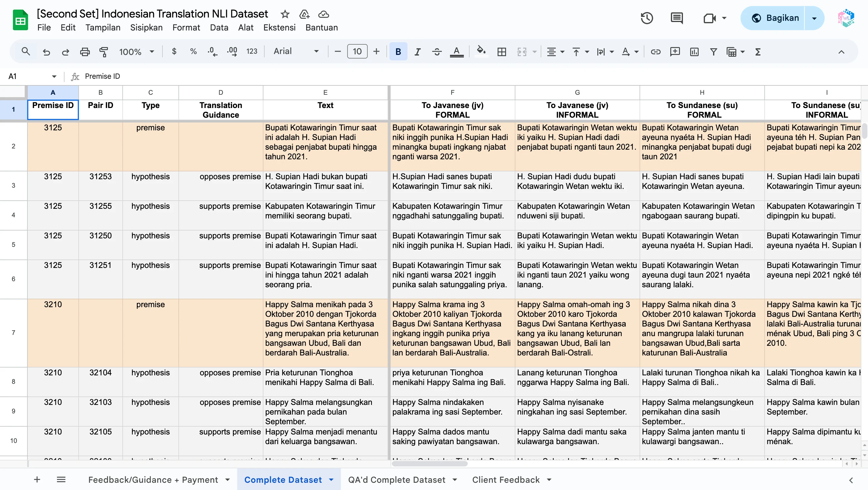Switch to Client Feedback sheet tab
The width and height of the screenshot is (868, 490).
(x=505, y=479)
